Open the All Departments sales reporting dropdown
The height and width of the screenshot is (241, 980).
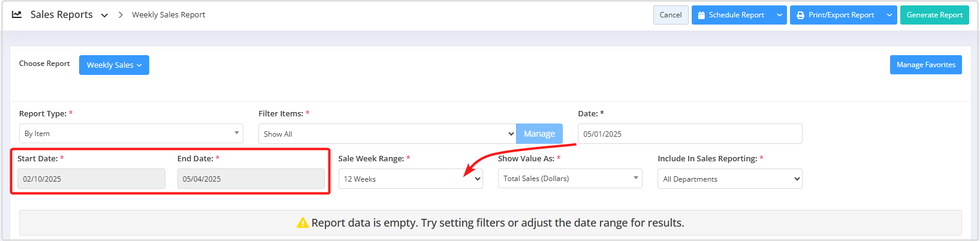click(x=730, y=179)
